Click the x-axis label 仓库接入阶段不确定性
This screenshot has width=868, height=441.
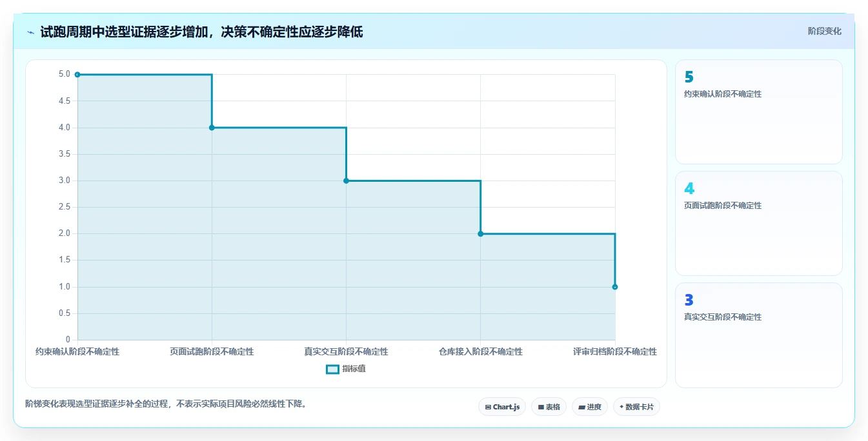point(480,352)
